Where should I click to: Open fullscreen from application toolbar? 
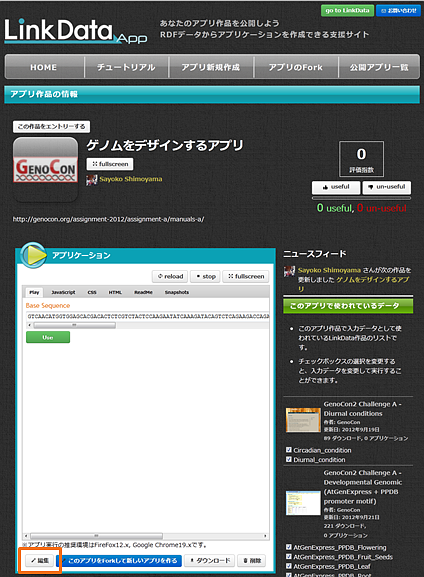coord(246,276)
